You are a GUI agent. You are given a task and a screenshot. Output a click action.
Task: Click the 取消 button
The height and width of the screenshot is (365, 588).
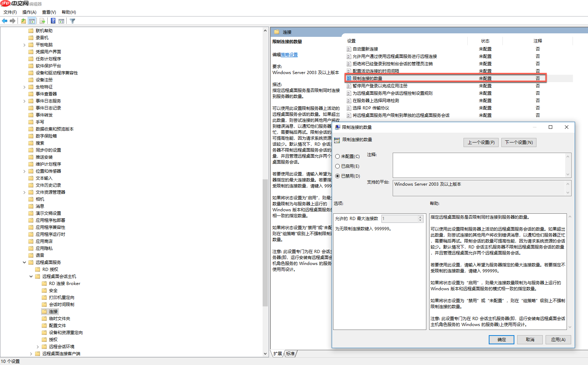(x=530, y=340)
